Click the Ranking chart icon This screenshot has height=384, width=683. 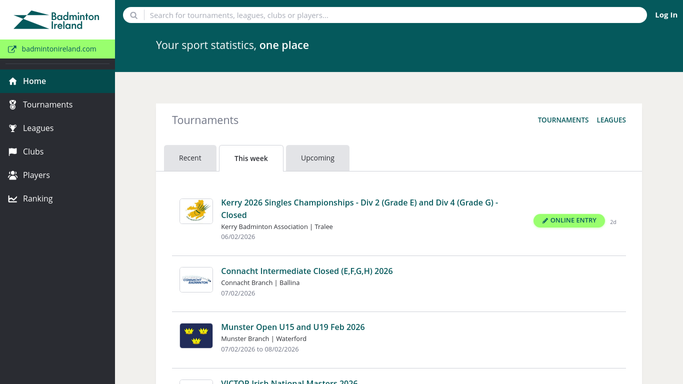click(x=13, y=199)
